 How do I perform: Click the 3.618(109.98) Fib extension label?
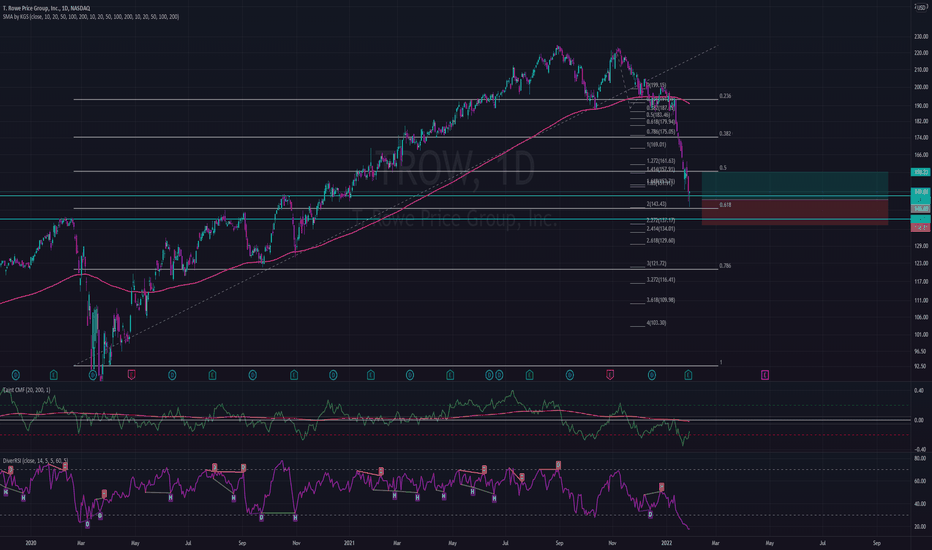660,300
